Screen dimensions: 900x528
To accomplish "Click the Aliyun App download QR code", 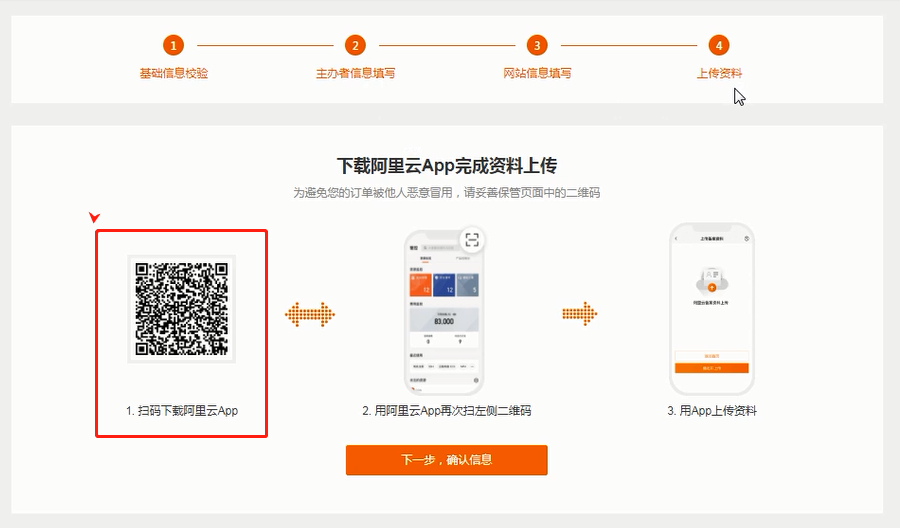I will tap(181, 308).
